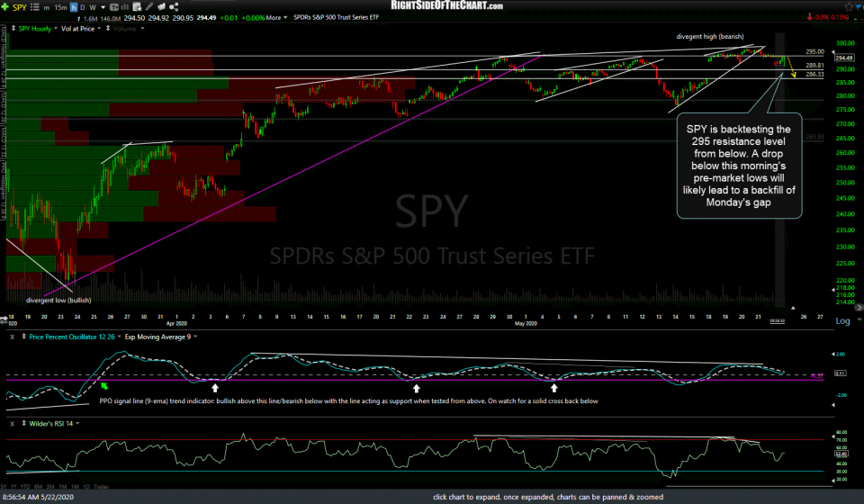Screen dimensions: 864x504
Task: Select the 1D range button
Action: pos(86,486)
